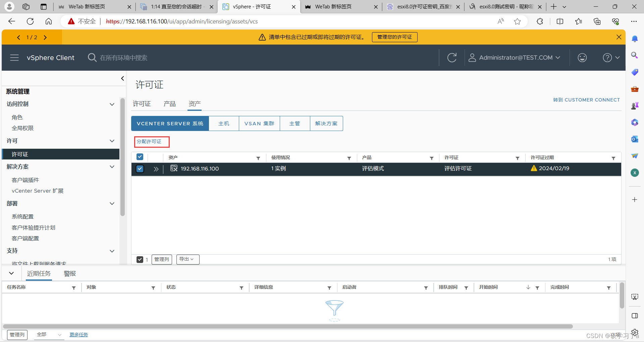
Task: Click the search field in vSphere Client
Action: pos(123,58)
